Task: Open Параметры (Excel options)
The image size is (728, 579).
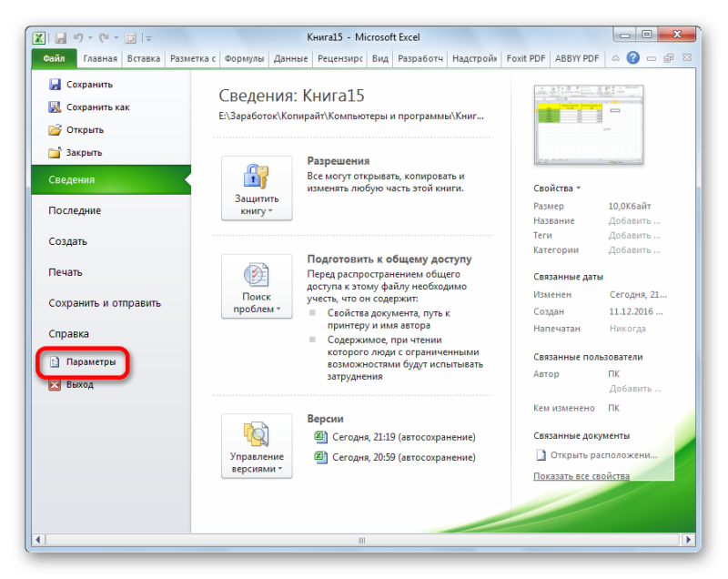Action: click(x=83, y=362)
